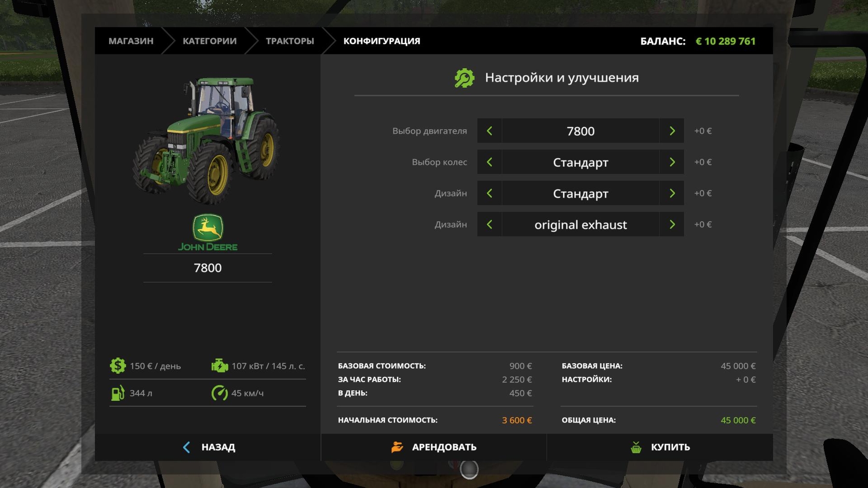
Task: Switch to next wheel selection
Action: point(672,162)
